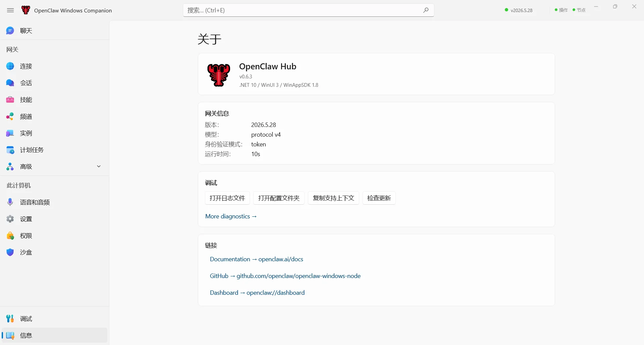Click the hierarchy icon beside 高级
This screenshot has width=644, height=345.
10,167
